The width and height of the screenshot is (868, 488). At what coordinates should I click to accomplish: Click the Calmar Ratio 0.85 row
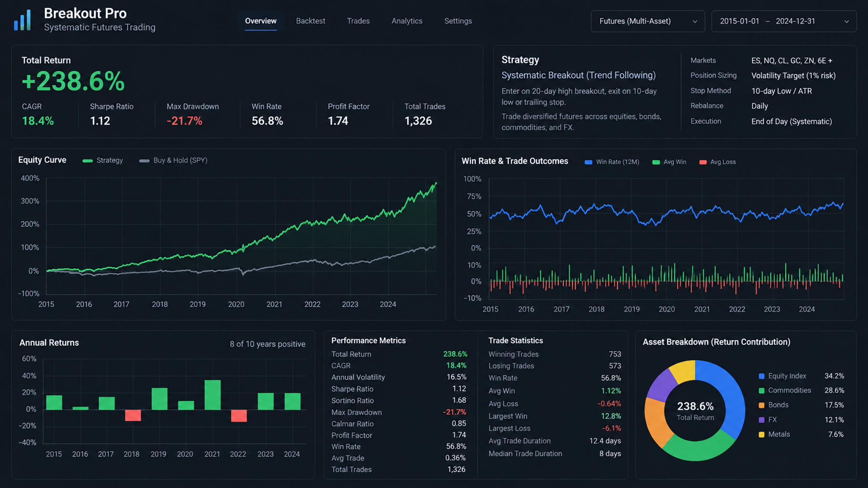point(399,424)
